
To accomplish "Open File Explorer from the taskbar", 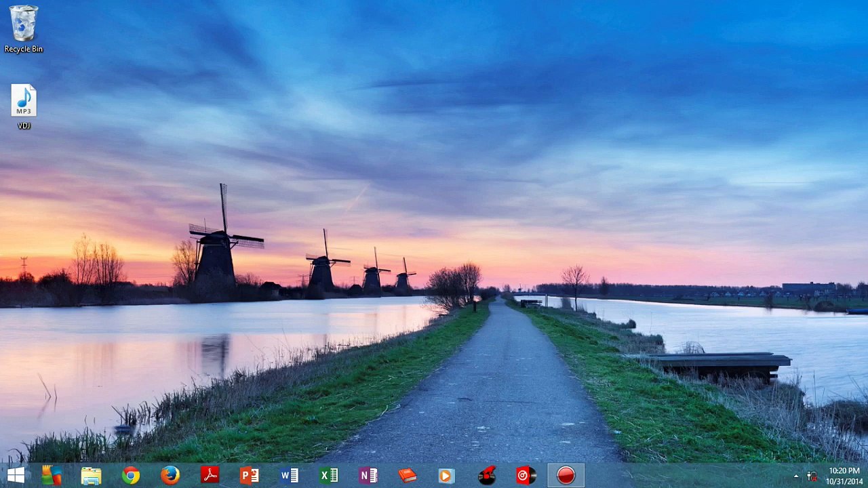I will [91, 476].
